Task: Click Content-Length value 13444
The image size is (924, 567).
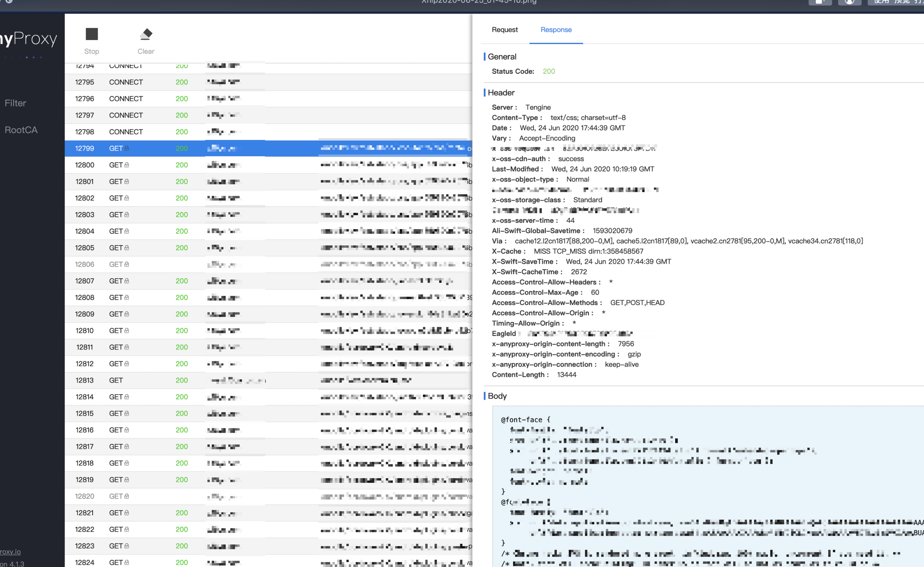Action: pos(566,374)
